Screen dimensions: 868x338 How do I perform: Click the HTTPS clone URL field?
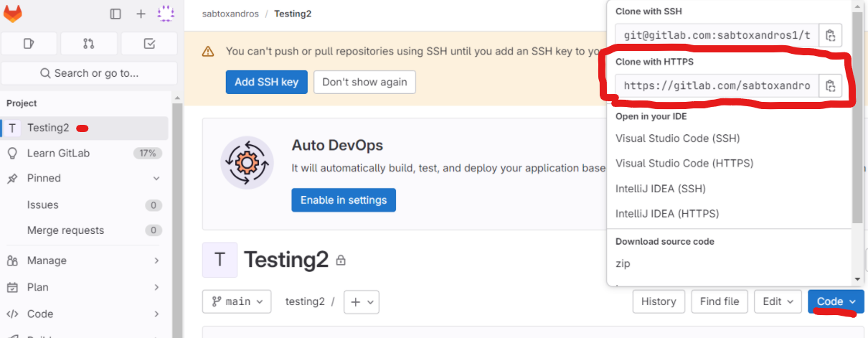(717, 86)
